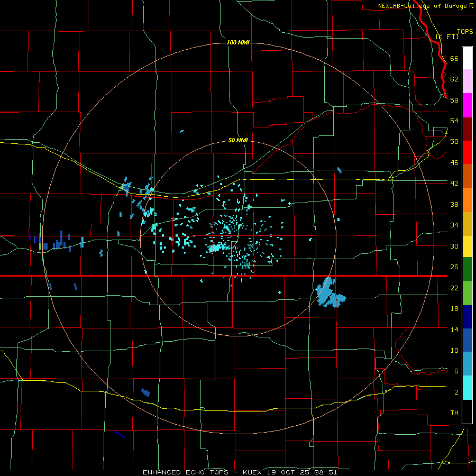The height and width of the screenshot is (476, 476).
Task: Click the NEXLAB-College of DuPage text
Action: coord(422,6)
